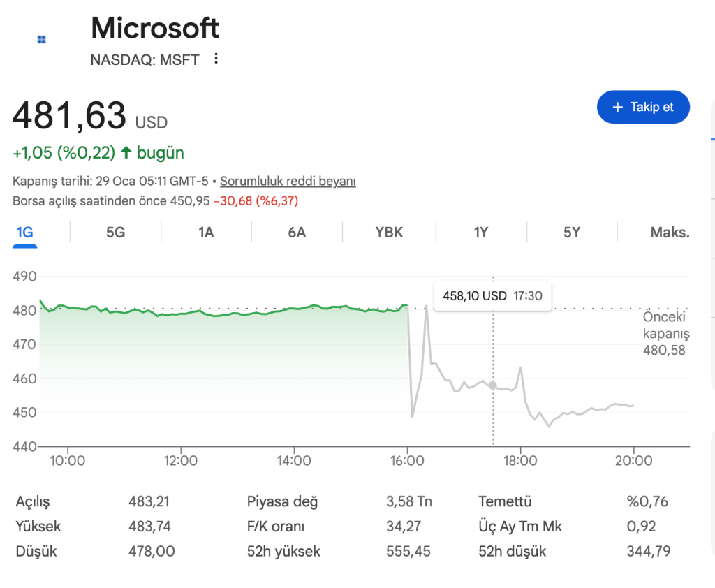Click the F/K oranı label
The width and height of the screenshot is (715, 588).
pyautogui.click(x=276, y=527)
